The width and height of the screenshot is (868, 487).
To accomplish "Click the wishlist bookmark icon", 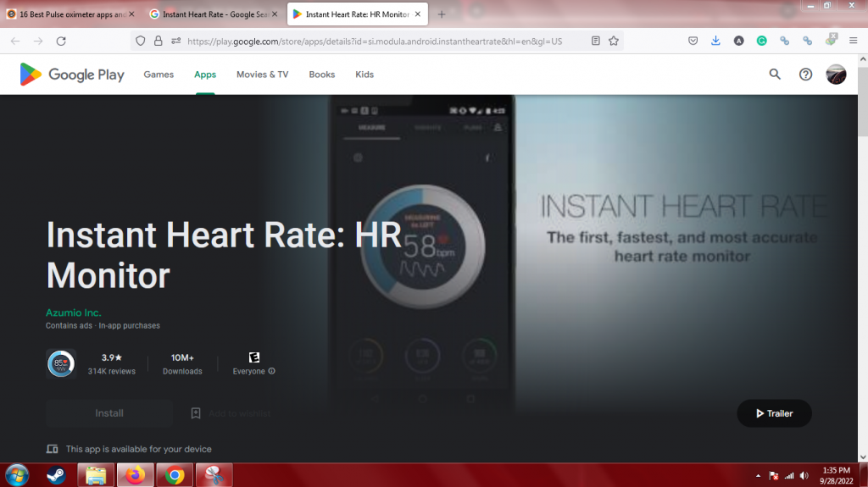I will click(x=196, y=413).
